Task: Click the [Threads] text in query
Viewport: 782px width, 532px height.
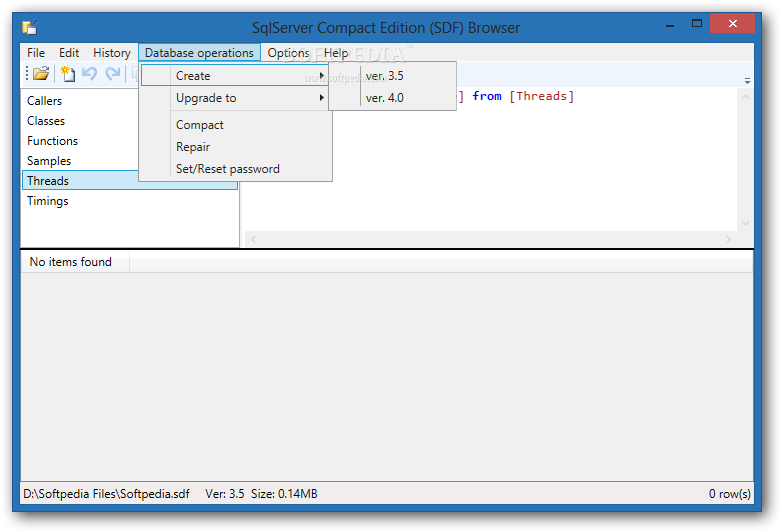Action: click(x=541, y=96)
